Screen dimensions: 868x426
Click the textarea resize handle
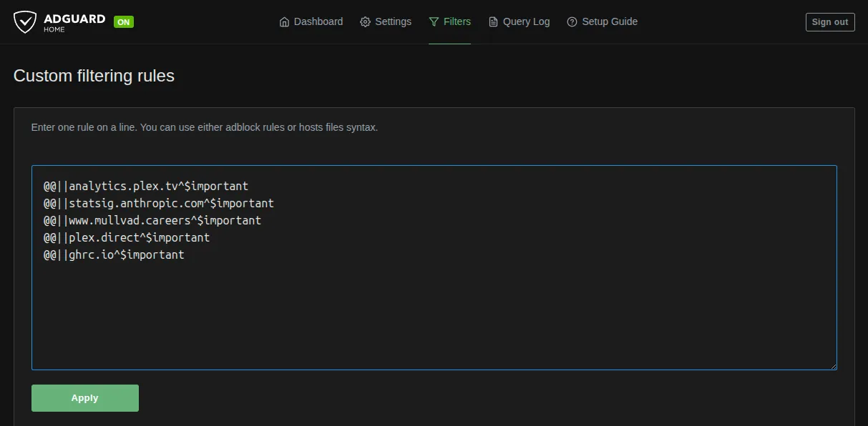coord(834,365)
